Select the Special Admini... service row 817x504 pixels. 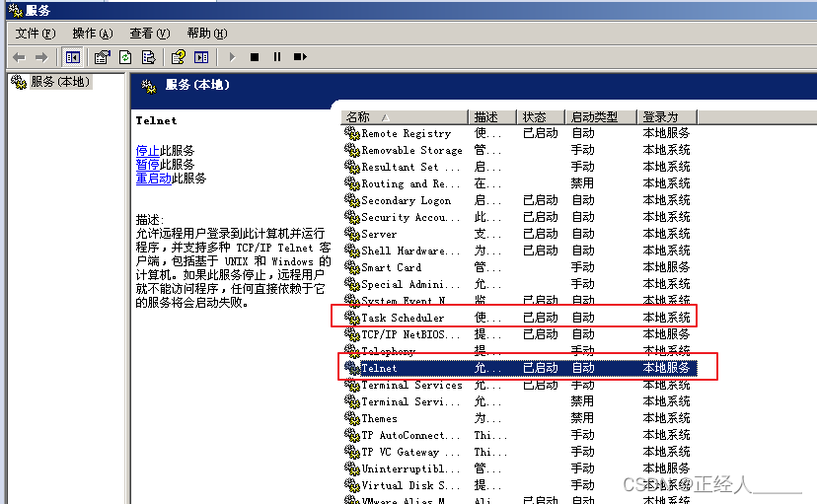[x=519, y=284]
